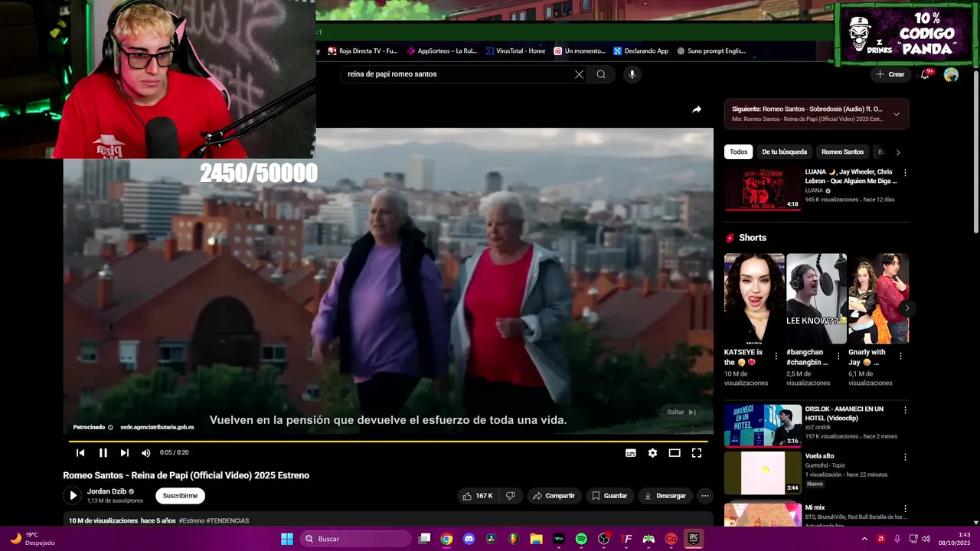Subscribe with the Suscribirme button
The height and width of the screenshot is (551, 980).
180,496
